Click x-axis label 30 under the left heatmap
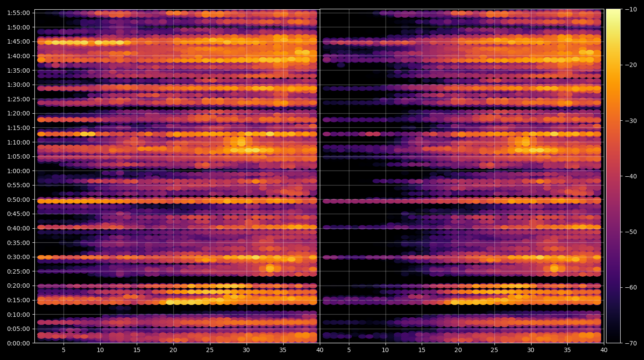The height and width of the screenshot is (360, 644). [x=246, y=350]
